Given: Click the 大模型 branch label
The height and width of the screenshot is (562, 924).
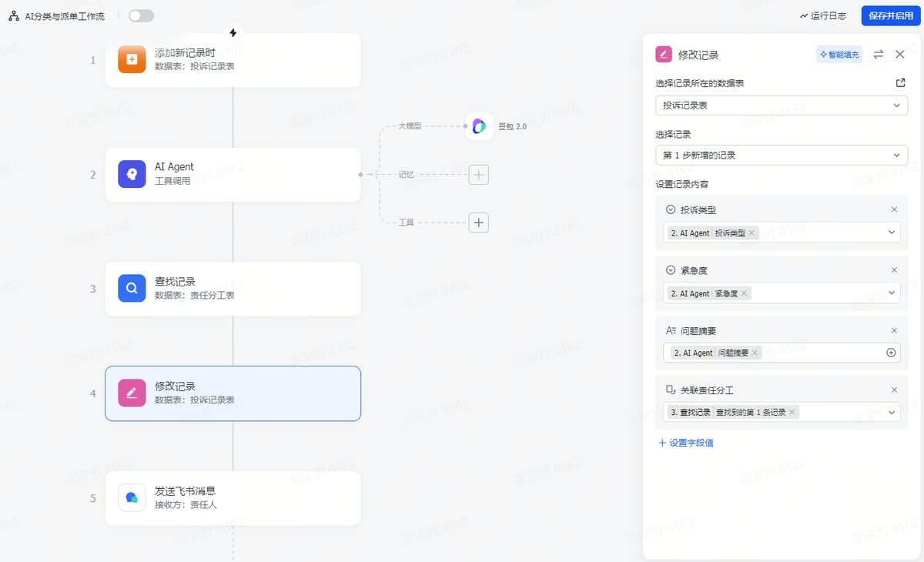Looking at the screenshot, I should click(410, 125).
